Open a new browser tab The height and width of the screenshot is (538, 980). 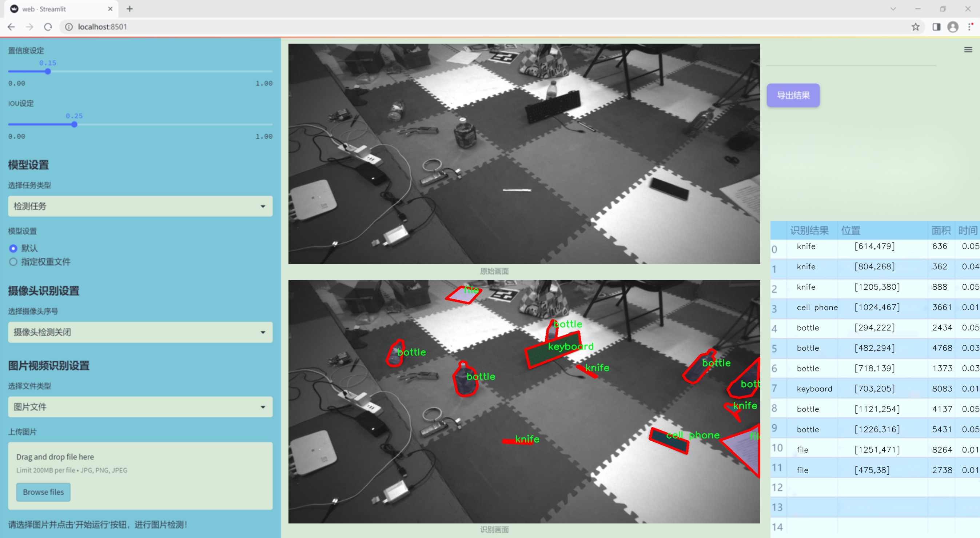[x=130, y=9]
